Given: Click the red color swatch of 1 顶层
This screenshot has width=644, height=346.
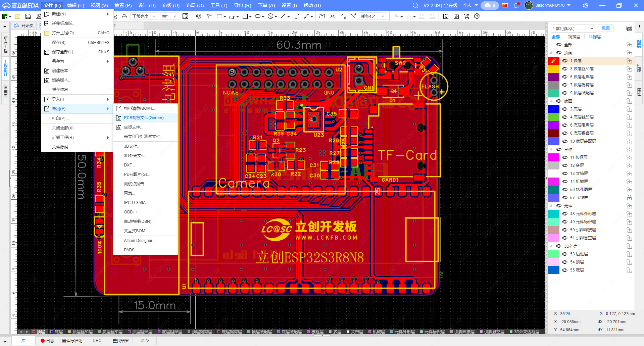Looking at the screenshot, I should tap(553, 61).
